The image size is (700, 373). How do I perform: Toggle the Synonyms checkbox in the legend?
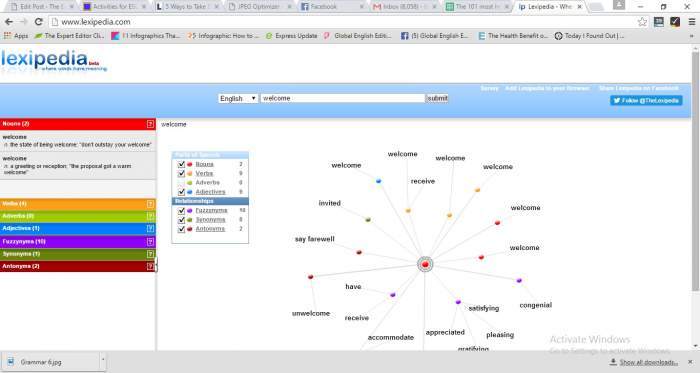click(181, 220)
